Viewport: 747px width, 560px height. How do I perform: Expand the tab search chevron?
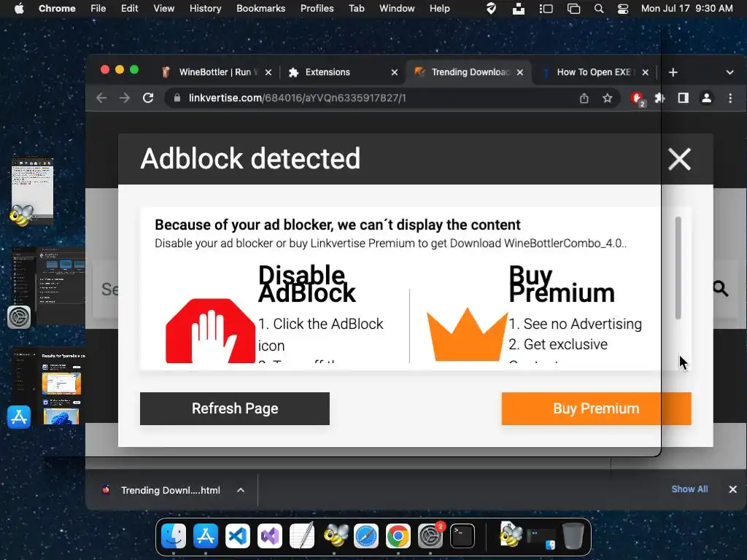(729, 72)
